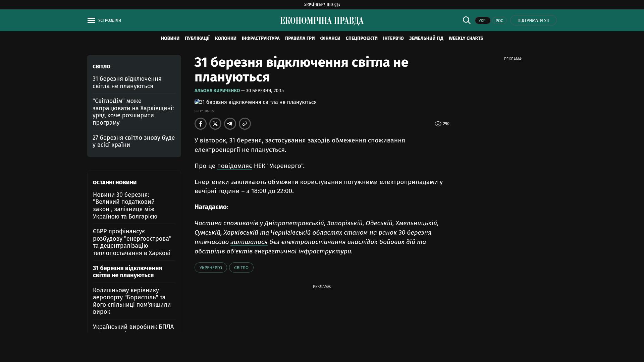Share the article via Telegram
The width and height of the screenshot is (644, 362).
(x=230, y=124)
